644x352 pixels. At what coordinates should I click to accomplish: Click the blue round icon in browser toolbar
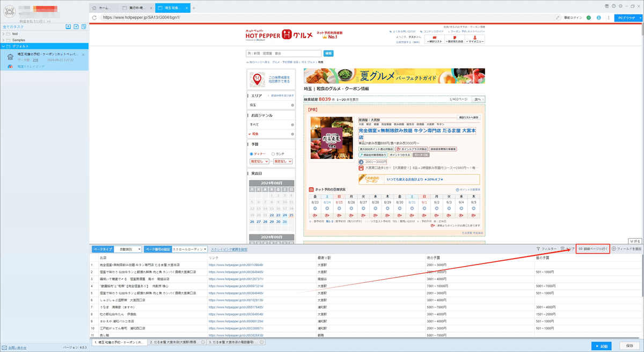[598, 18]
